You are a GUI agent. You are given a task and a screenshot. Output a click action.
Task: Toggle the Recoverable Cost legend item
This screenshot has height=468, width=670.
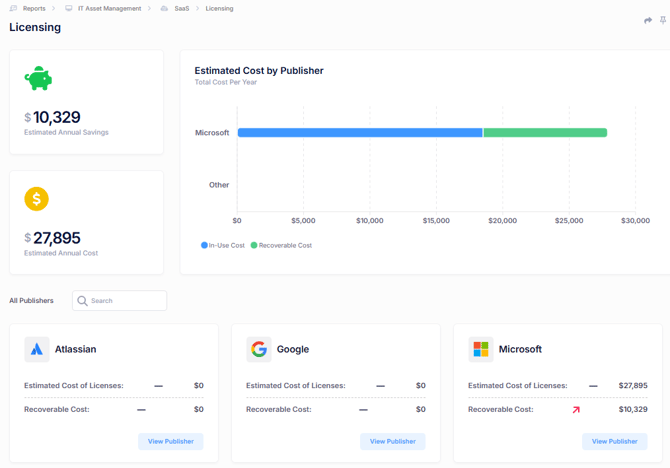282,245
